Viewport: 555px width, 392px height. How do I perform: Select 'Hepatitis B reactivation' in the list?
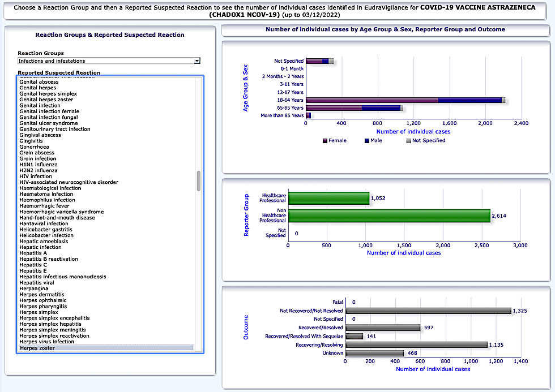pyautogui.click(x=49, y=259)
